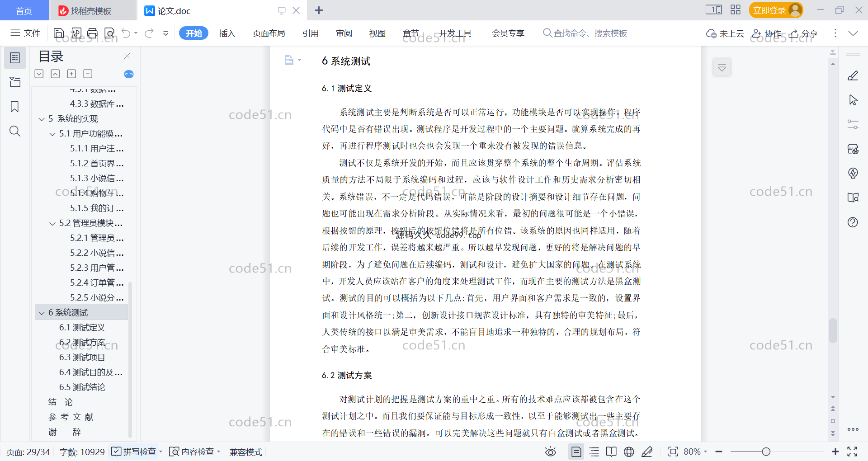Click the Save document icon
Viewport: 868px width, 461px height.
pyautogui.click(x=59, y=33)
